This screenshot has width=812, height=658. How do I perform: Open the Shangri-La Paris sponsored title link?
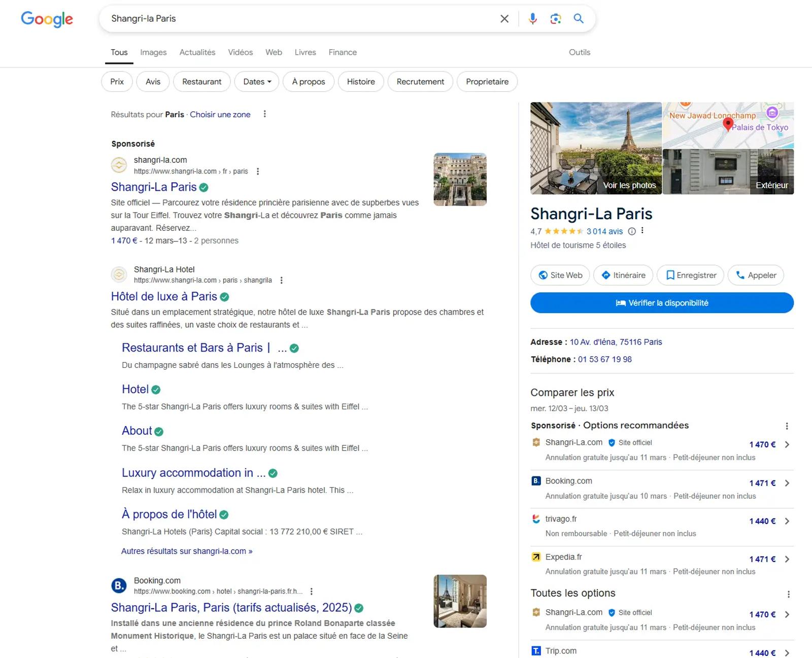(154, 187)
